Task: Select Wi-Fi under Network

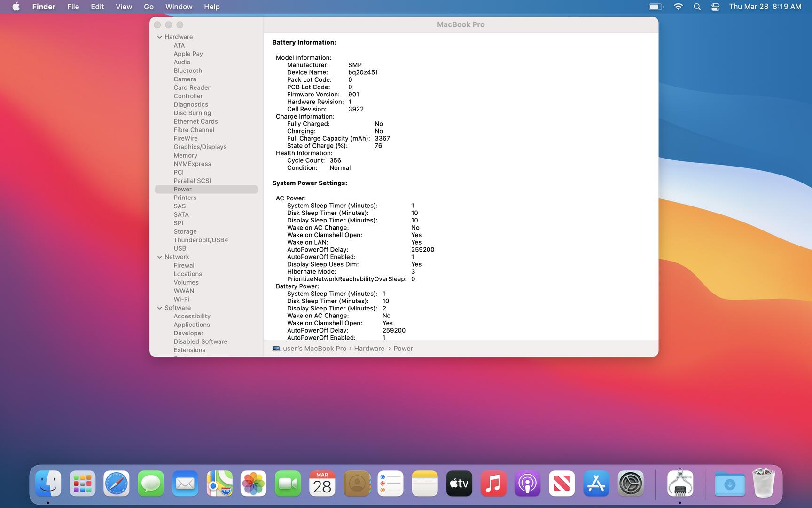Action: pos(181,299)
